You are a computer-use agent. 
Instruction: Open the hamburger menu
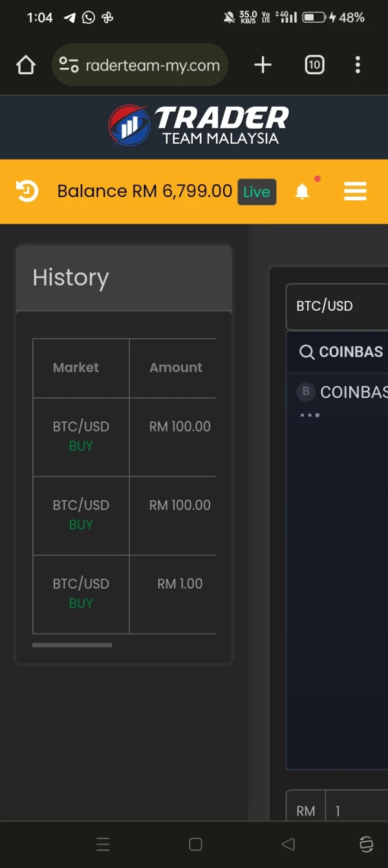(x=355, y=191)
